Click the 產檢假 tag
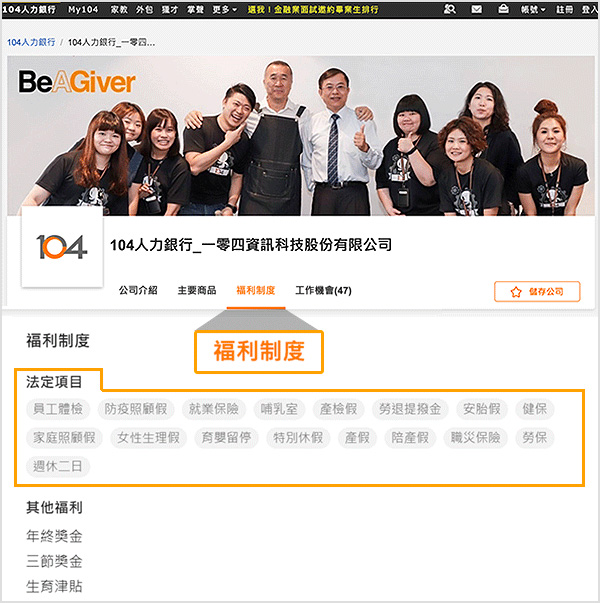 pyautogui.click(x=338, y=409)
